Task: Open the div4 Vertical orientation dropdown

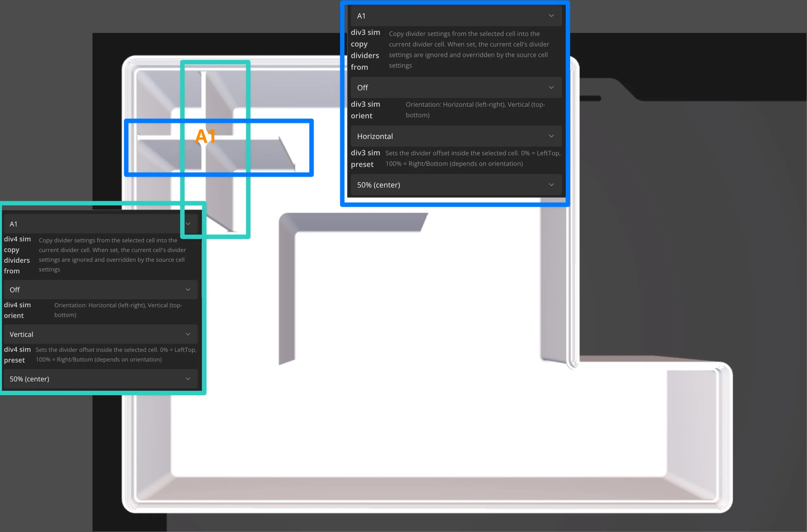Action: click(x=100, y=334)
